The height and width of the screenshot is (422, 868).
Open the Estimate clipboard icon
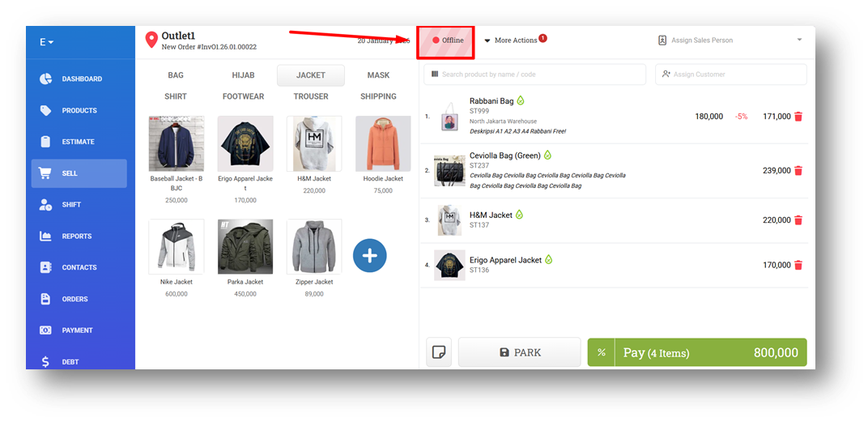(x=45, y=142)
